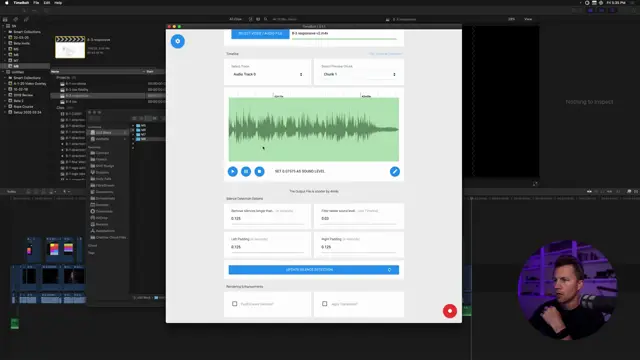
Task: Open the preview chunk dropdown (Chunk 1)
Action: point(359,74)
